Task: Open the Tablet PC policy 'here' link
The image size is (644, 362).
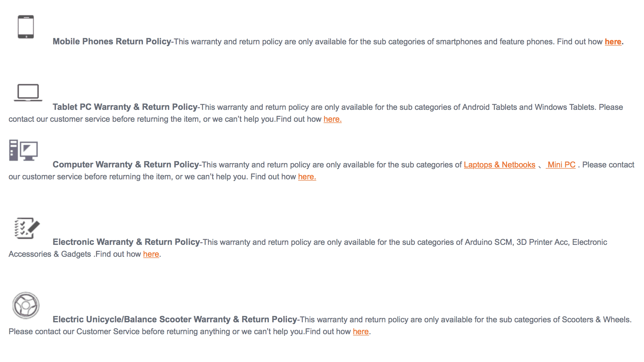Action: (332, 119)
